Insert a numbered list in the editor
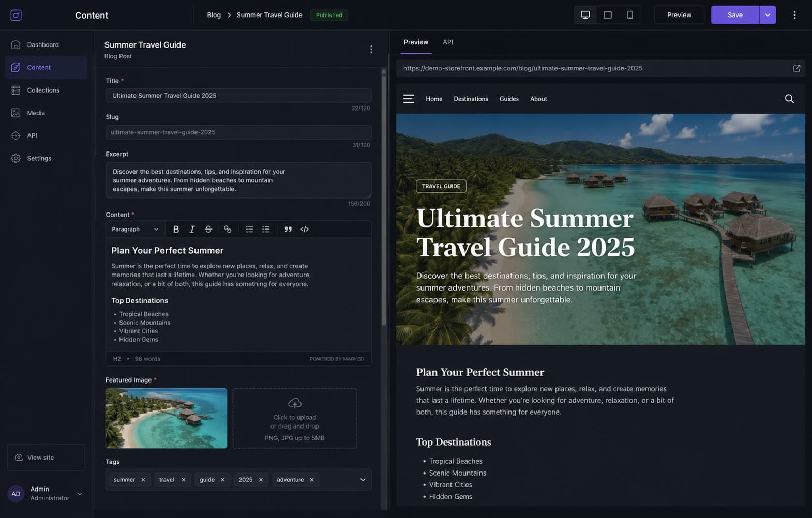The image size is (812, 518). coord(266,229)
